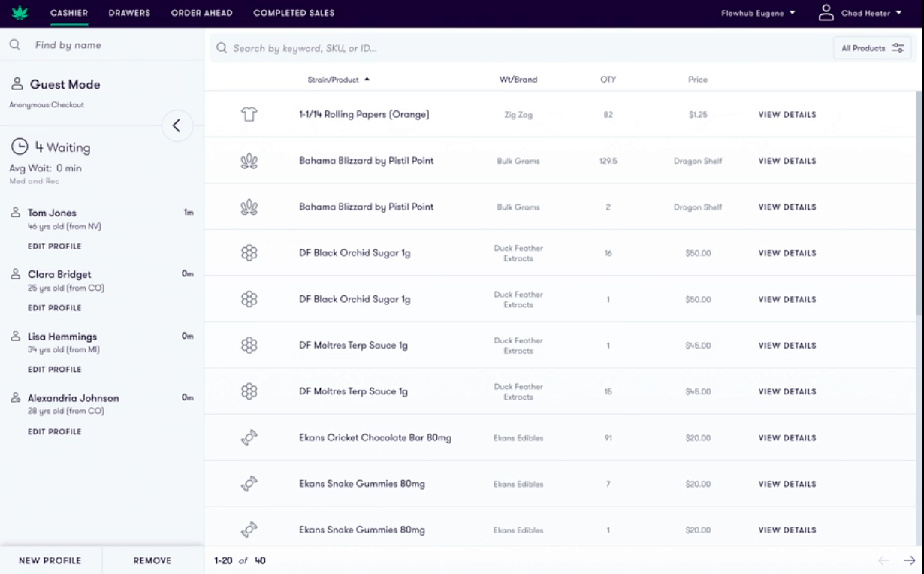Edit profile for Tom Jones
The image size is (924, 574).
(x=55, y=246)
